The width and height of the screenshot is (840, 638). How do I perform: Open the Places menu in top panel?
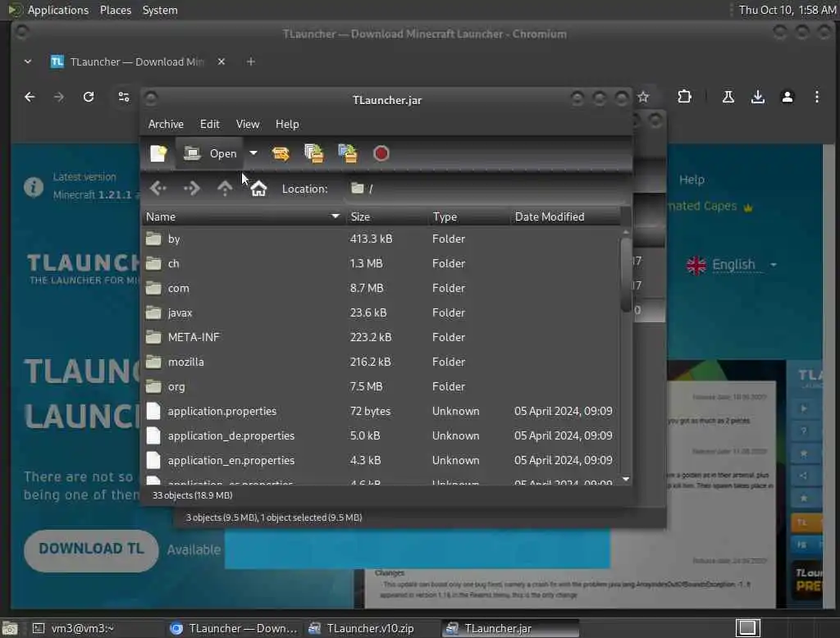click(115, 10)
